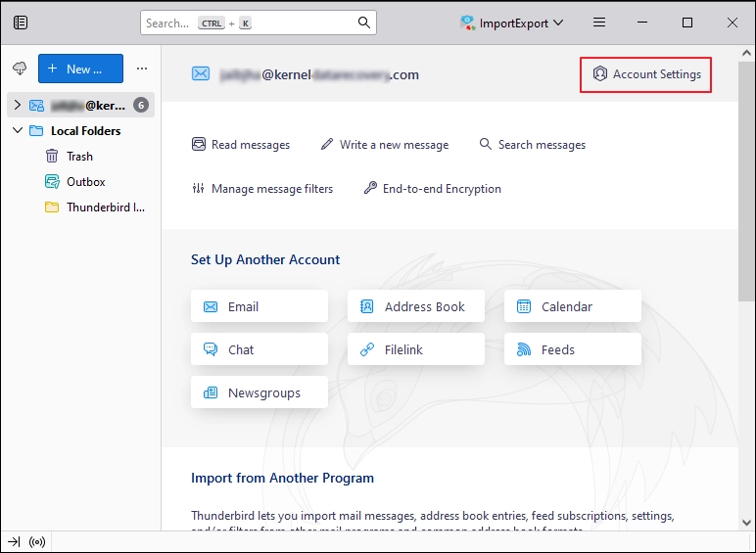Click the Chat bubbles icon

click(x=211, y=348)
